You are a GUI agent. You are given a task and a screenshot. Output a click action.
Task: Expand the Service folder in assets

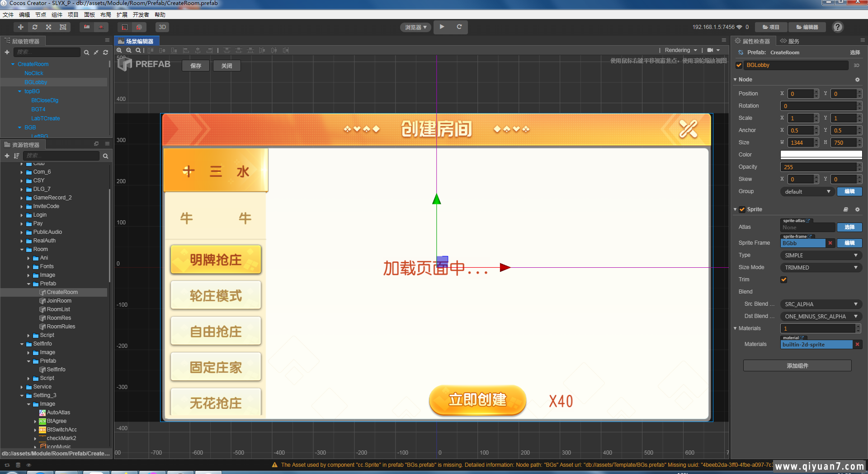click(22, 387)
